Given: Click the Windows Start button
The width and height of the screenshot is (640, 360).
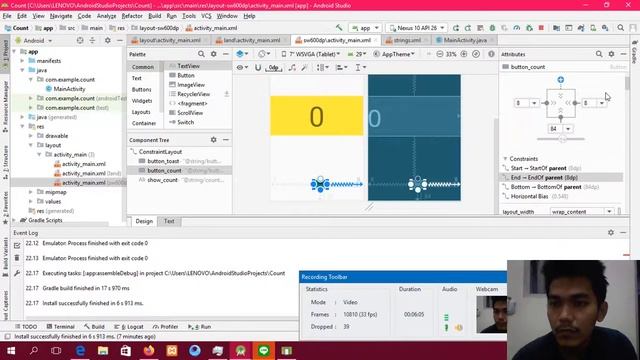Looking at the screenshot, I should point(11,351).
